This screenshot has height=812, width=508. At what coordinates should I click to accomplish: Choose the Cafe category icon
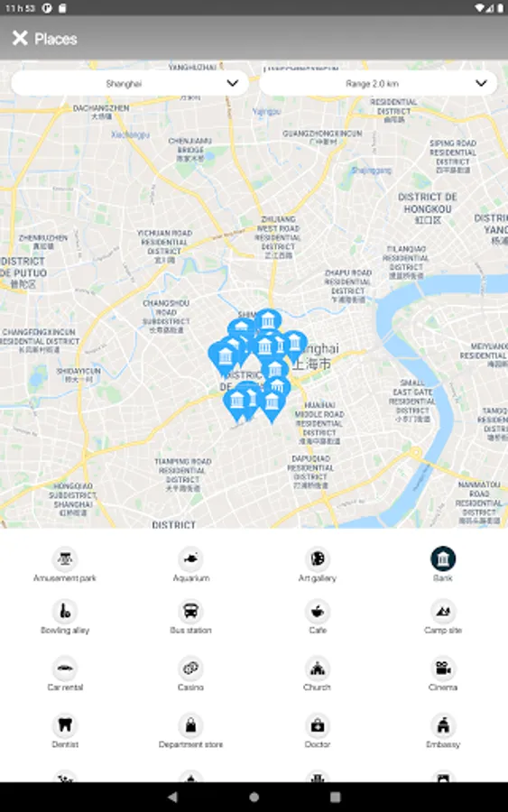pos(318,611)
